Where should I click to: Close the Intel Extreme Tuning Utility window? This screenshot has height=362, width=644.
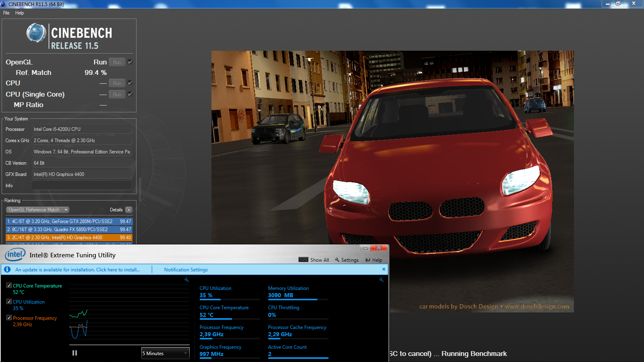[x=379, y=248]
